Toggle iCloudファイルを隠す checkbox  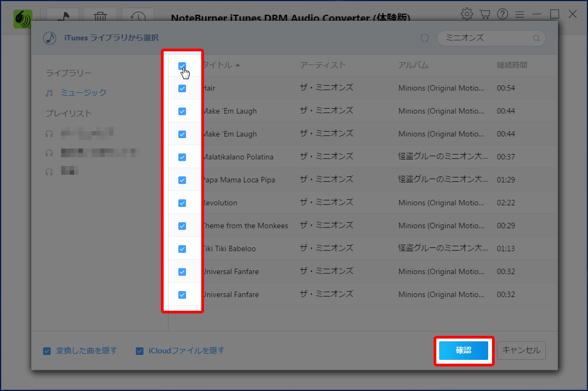[140, 351]
